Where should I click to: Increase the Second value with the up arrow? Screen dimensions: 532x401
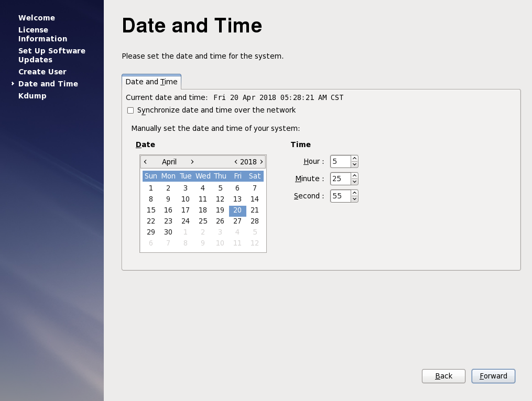tap(354, 193)
